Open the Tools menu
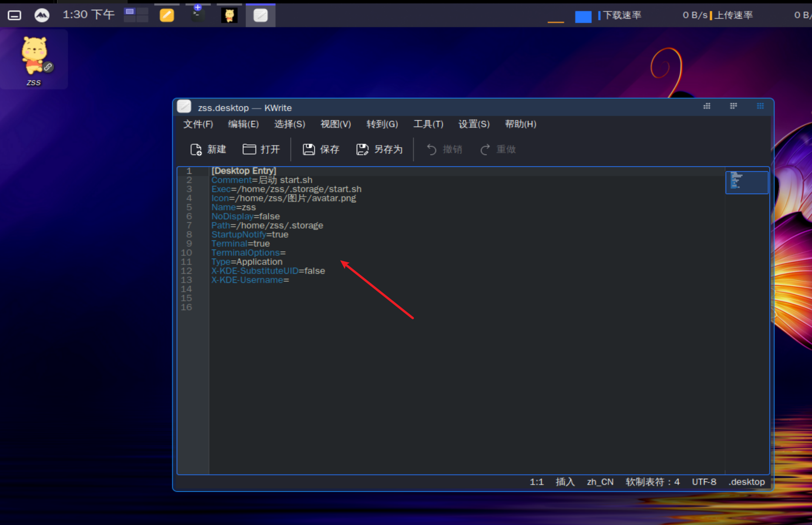 428,124
